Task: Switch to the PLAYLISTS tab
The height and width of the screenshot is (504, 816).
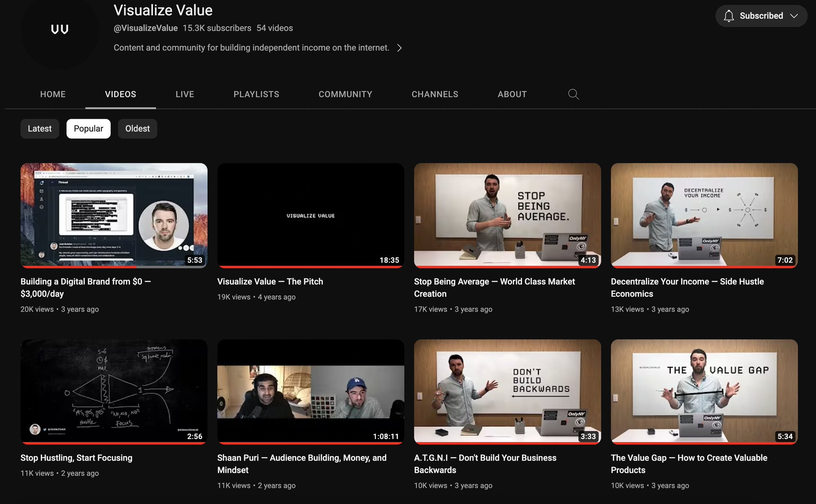Action: coord(256,94)
